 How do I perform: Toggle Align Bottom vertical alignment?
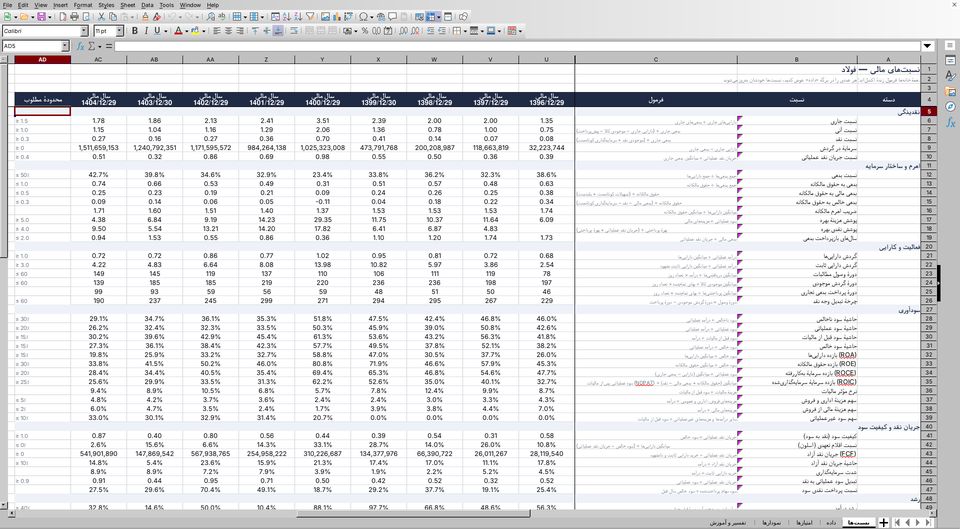click(278, 31)
